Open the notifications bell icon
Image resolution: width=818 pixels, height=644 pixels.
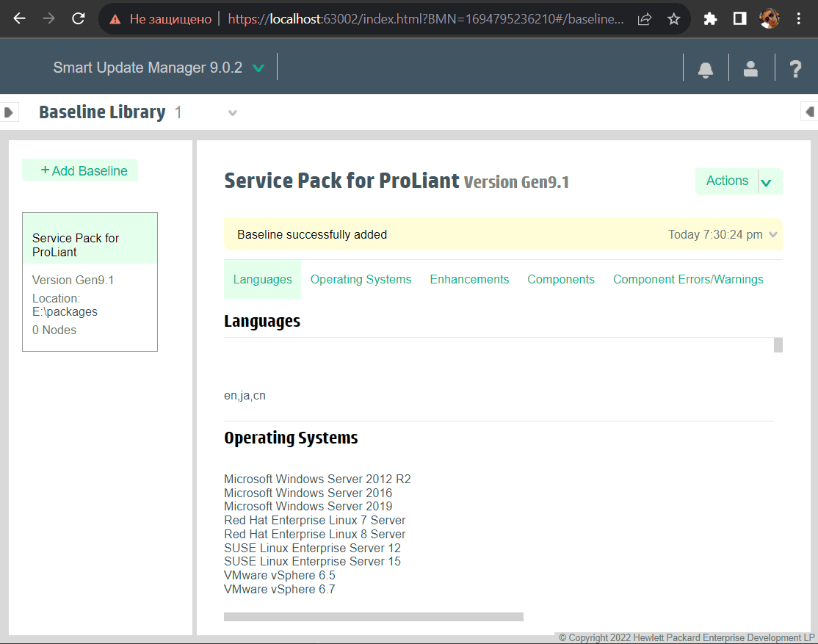(706, 69)
